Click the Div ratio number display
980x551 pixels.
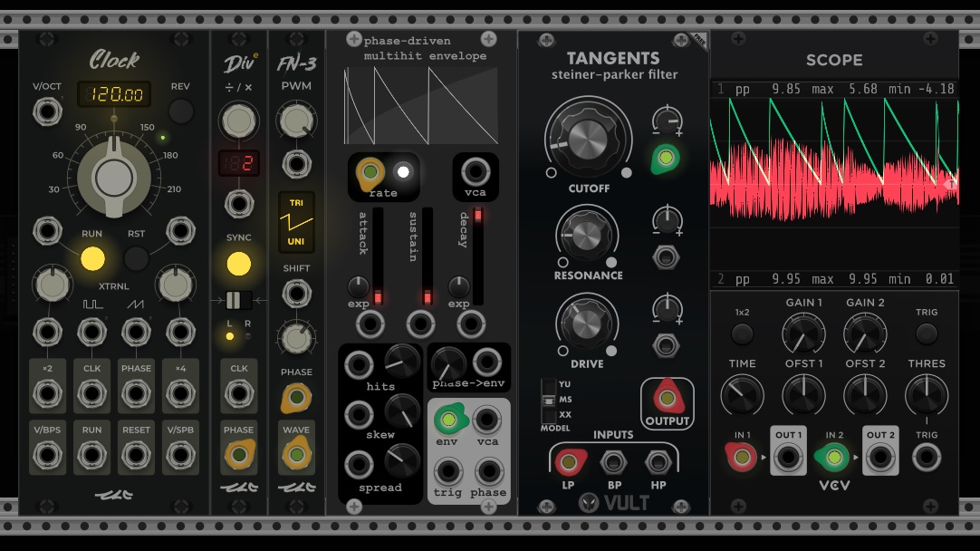coord(239,163)
